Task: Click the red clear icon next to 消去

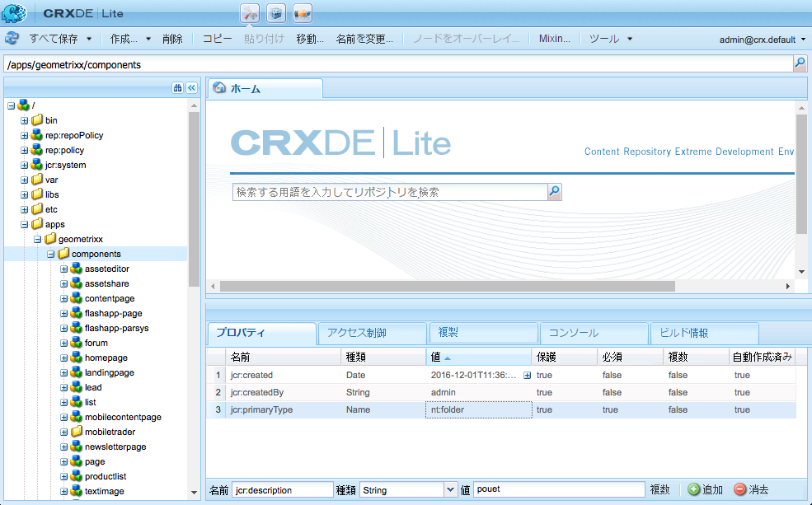Action: click(740, 489)
